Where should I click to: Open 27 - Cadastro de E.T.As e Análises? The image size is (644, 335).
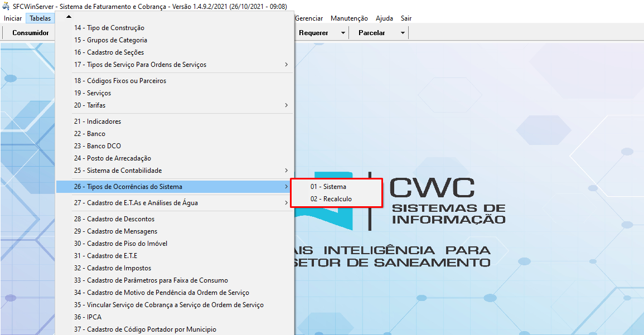click(x=135, y=203)
